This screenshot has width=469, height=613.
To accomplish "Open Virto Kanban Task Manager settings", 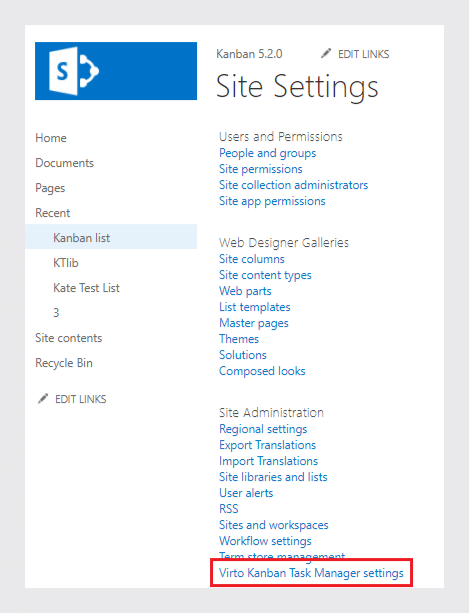I will coord(311,573).
